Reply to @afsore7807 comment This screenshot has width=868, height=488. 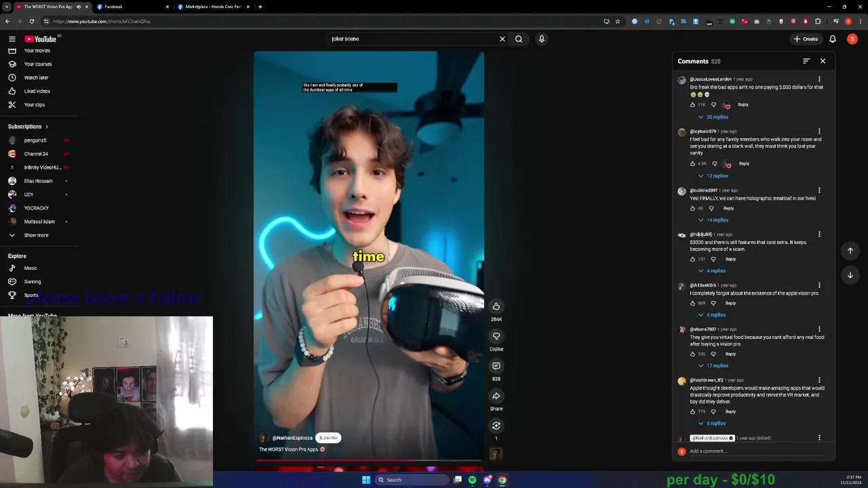[730, 354]
